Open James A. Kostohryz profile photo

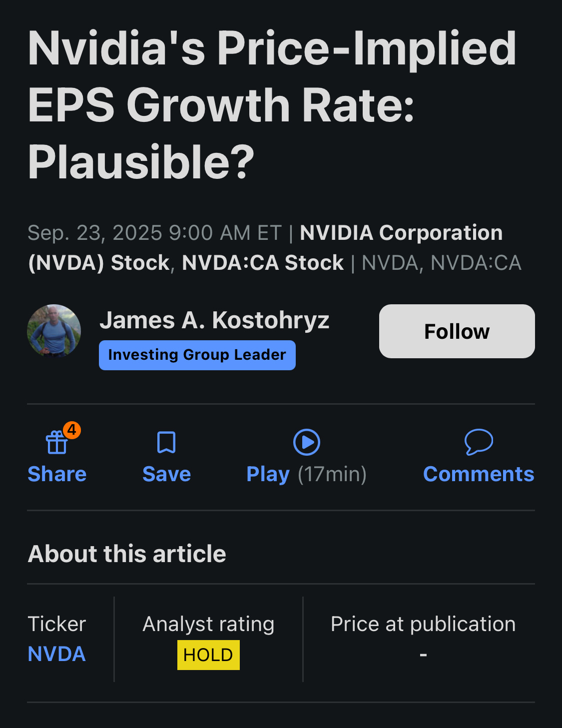(54, 331)
